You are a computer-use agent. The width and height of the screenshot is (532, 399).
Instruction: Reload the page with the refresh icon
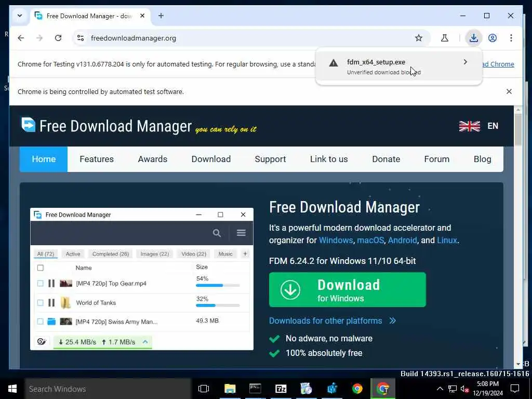(x=58, y=38)
